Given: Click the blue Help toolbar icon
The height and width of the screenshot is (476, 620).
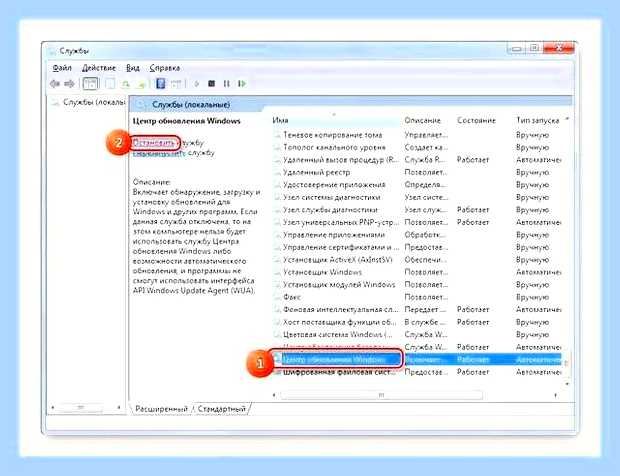Looking at the screenshot, I should click(x=161, y=84).
